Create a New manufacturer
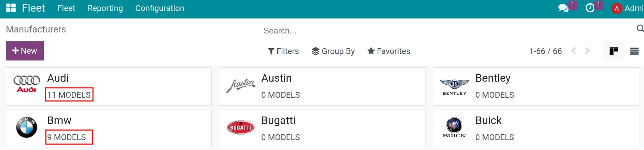 (x=25, y=51)
